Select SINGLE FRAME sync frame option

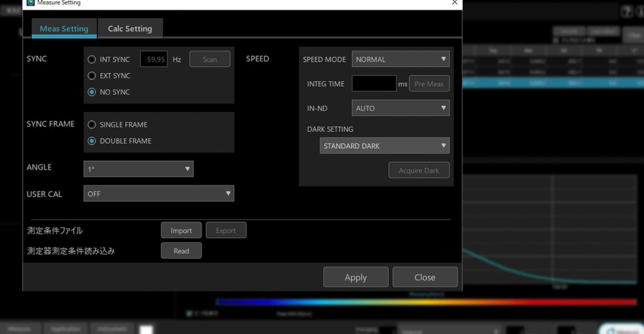(x=92, y=125)
